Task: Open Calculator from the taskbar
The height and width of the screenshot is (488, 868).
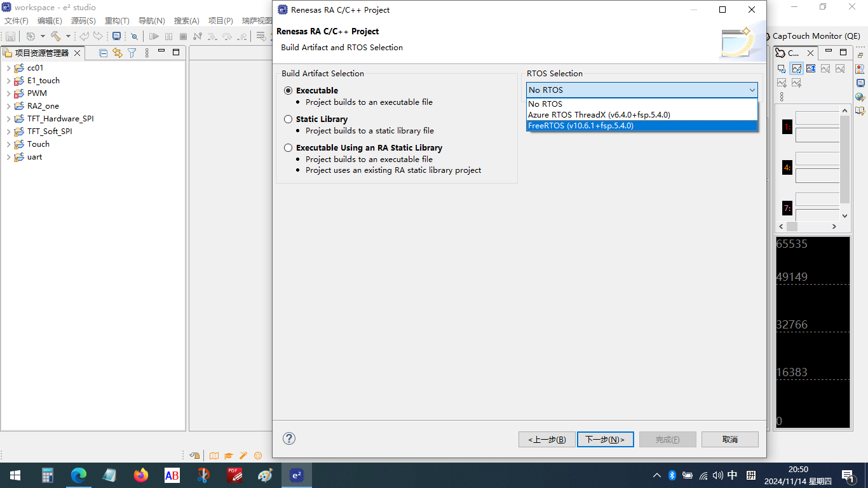Action: tap(48, 475)
